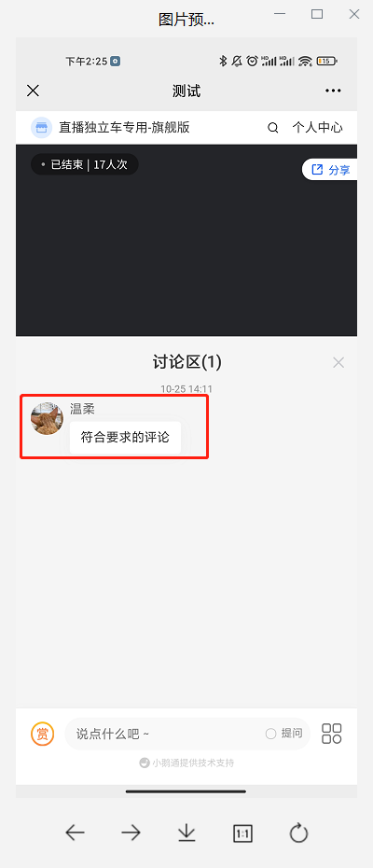Image resolution: width=373 pixels, height=868 pixels.
Task: Open the three-dots more menu
Action: tap(333, 91)
